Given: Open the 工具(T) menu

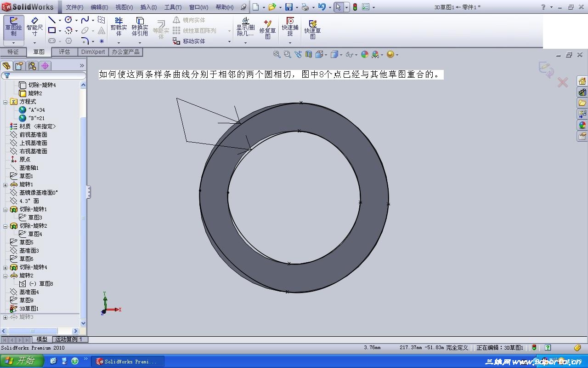Looking at the screenshot, I should [173, 7].
